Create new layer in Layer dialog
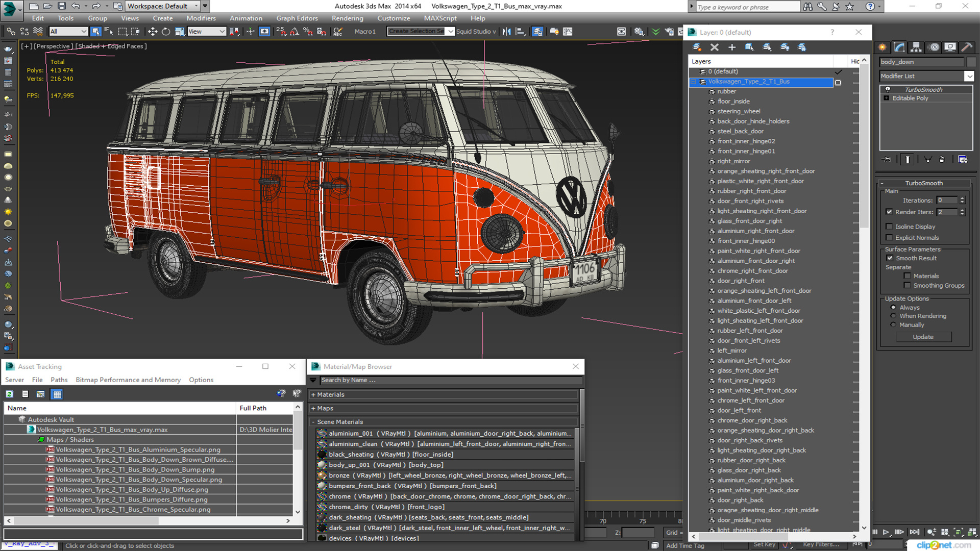This screenshot has width=980, height=551. pyautogui.click(x=697, y=47)
